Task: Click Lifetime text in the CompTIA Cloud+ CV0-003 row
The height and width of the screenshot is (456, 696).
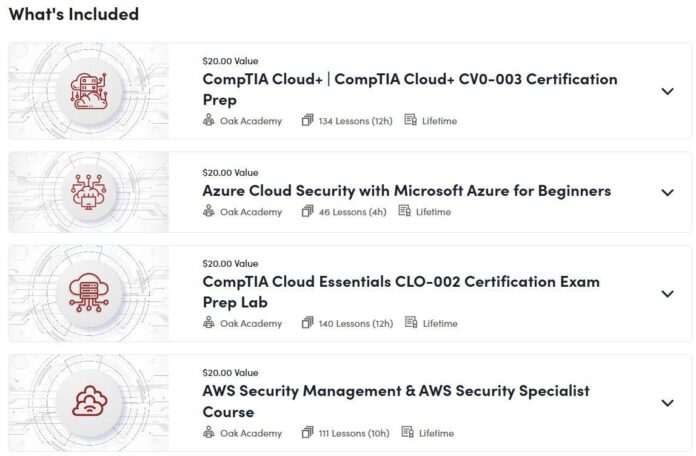Action: point(439,121)
